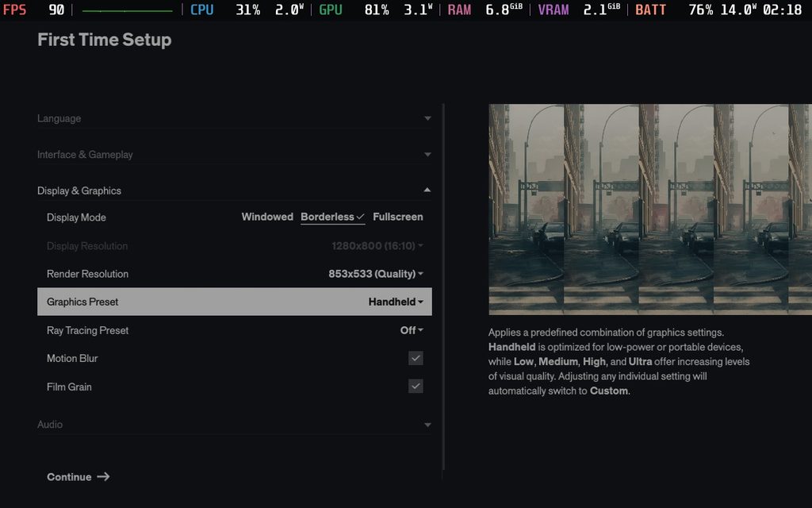Select Borderless display mode

point(332,217)
